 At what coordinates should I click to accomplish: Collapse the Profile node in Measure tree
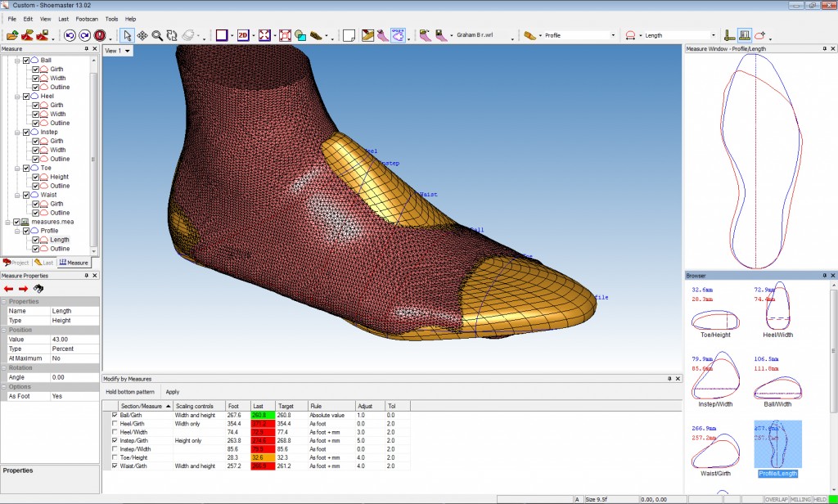(17, 231)
